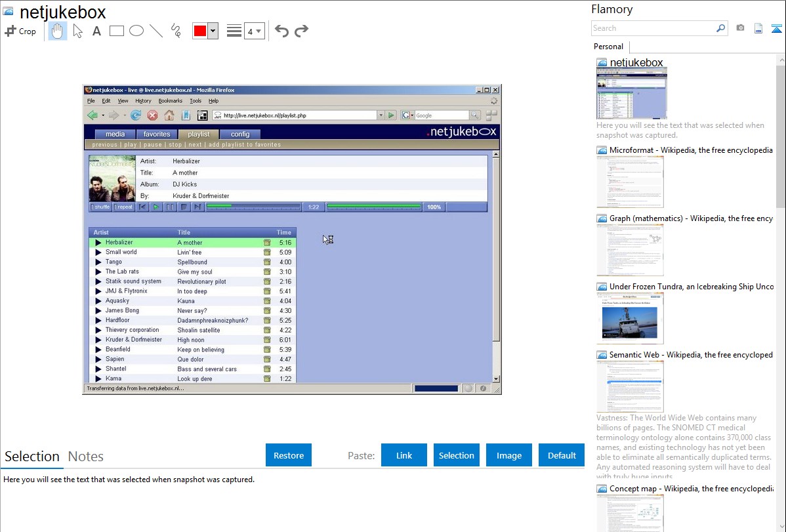Click the remove icon on Aquasky row
This screenshot has width=786, height=532.
click(267, 301)
